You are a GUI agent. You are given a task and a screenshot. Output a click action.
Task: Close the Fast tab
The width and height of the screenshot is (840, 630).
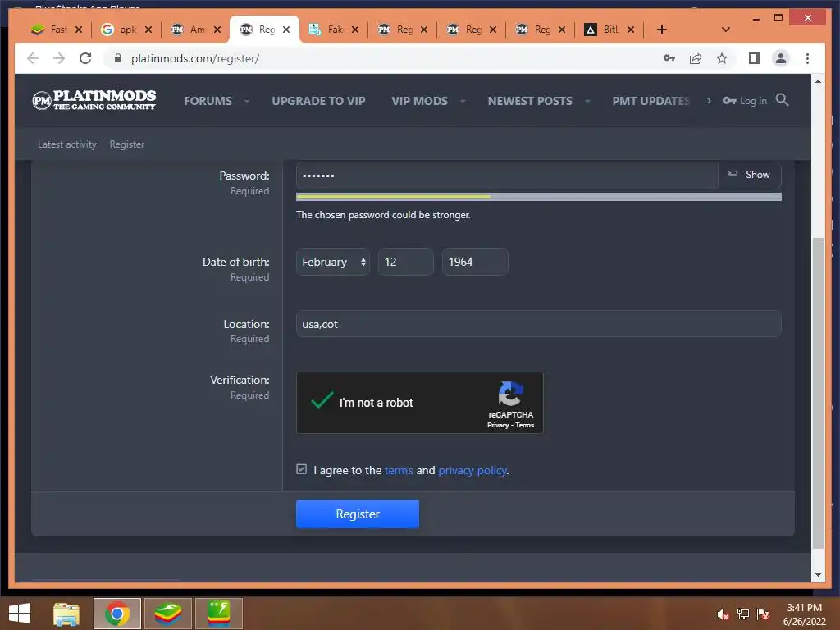click(79, 30)
